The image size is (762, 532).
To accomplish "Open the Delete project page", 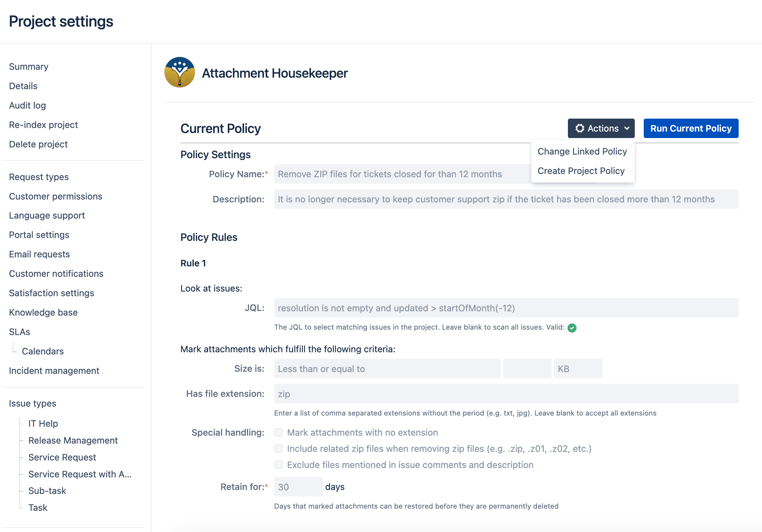I will 38,144.
